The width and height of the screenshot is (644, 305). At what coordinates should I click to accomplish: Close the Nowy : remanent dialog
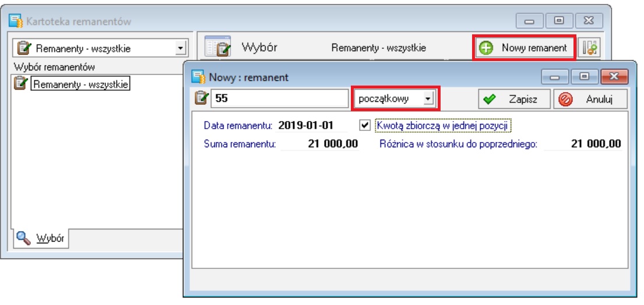[614, 76]
